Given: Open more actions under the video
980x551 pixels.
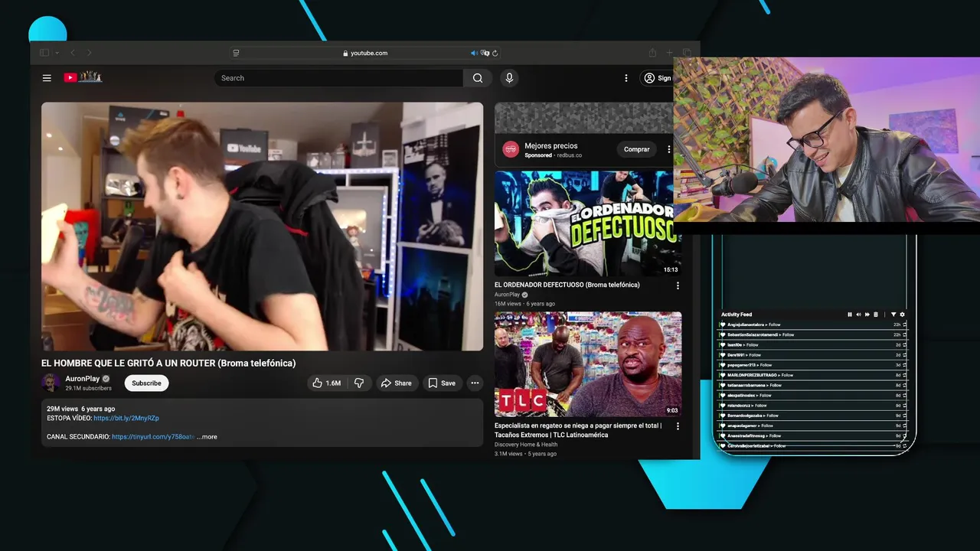Looking at the screenshot, I should pos(475,383).
